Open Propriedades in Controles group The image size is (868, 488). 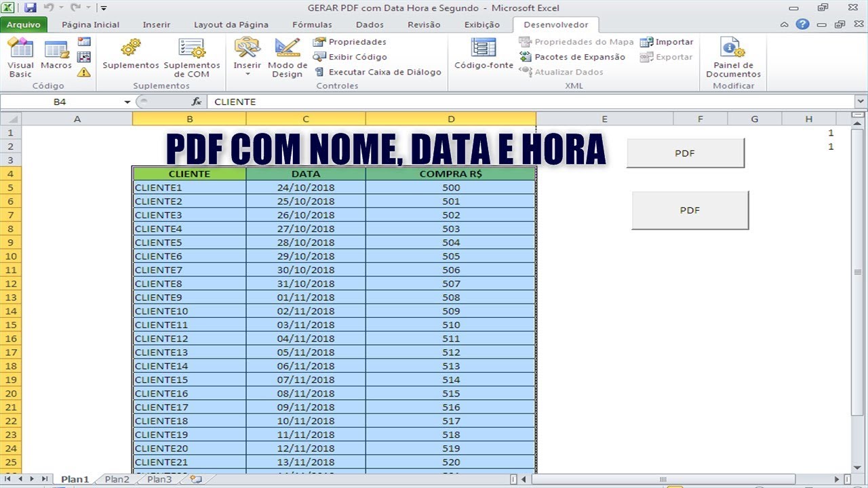pos(350,42)
